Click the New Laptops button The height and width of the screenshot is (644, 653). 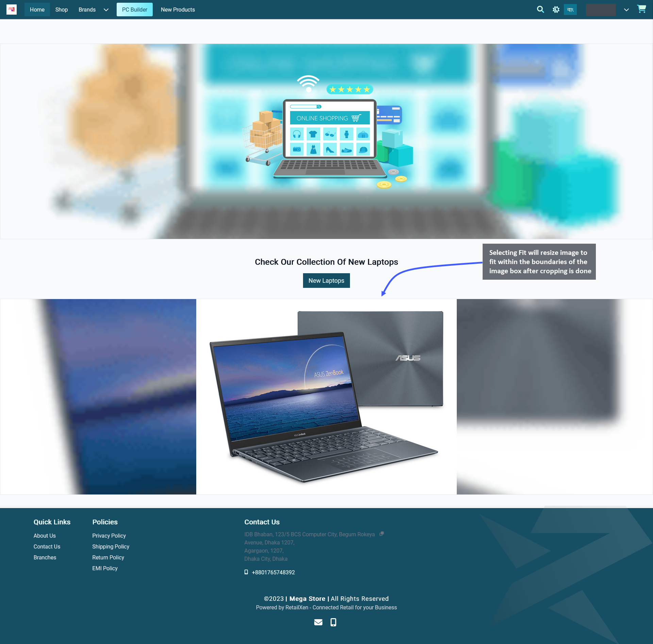pyautogui.click(x=326, y=280)
